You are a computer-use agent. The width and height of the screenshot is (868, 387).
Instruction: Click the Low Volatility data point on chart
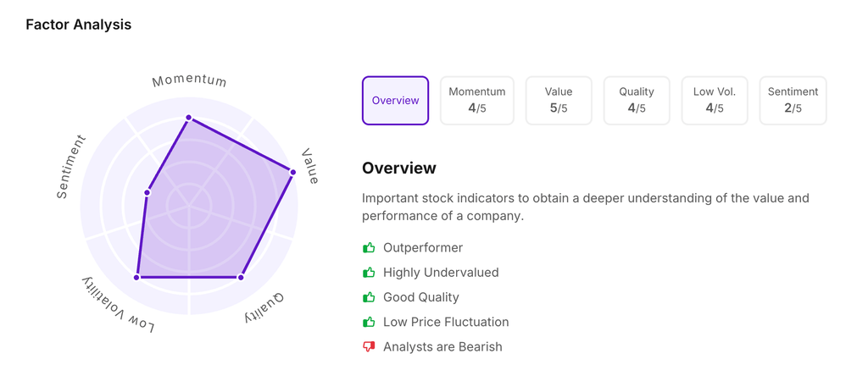pyautogui.click(x=137, y=277)
